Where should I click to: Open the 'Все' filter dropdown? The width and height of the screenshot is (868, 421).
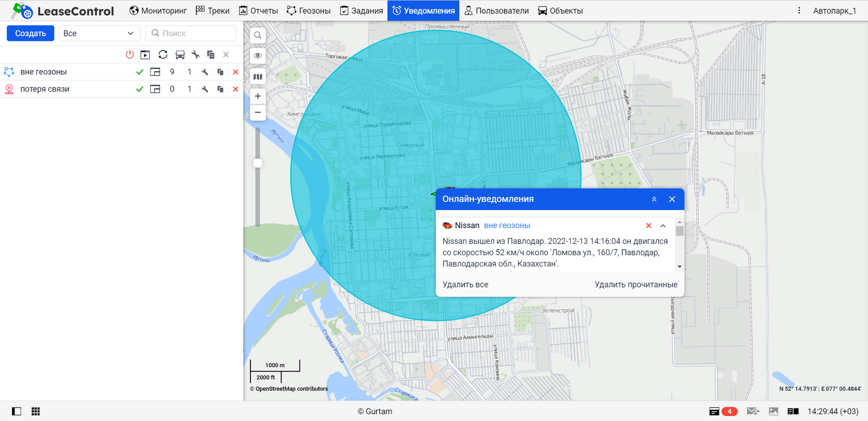[x=99, y=33]
